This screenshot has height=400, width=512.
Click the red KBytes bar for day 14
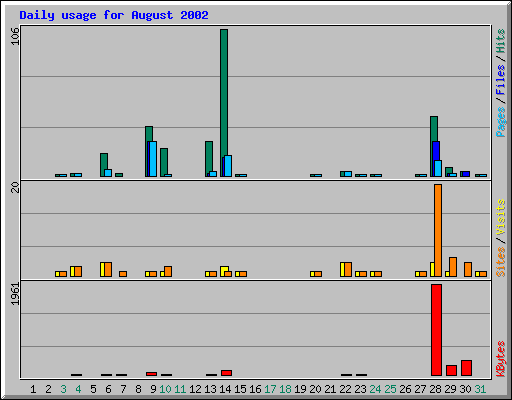(226, 373)
